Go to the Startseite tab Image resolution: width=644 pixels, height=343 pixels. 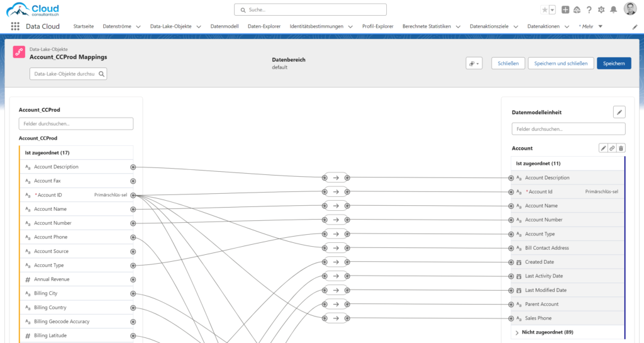click(x=84, y=26)
